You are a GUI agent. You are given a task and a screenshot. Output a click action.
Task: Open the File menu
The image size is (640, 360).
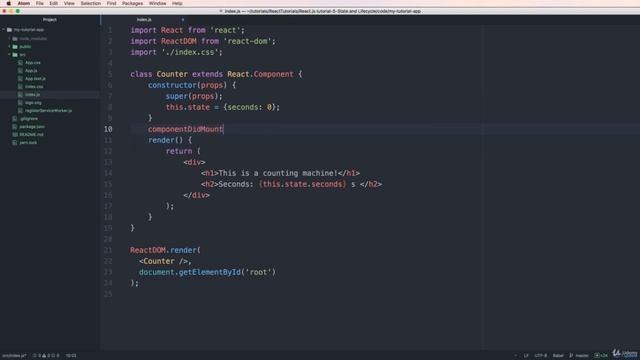click(x=40, y=3)
